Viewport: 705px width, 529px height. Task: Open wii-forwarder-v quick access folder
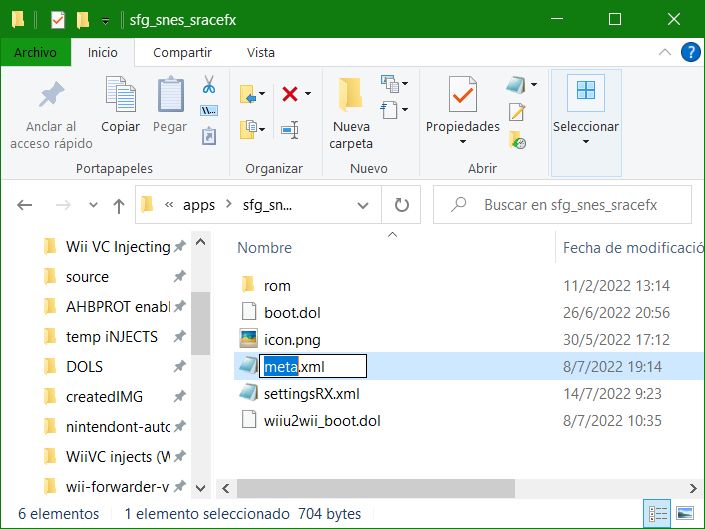pos(118,487)
